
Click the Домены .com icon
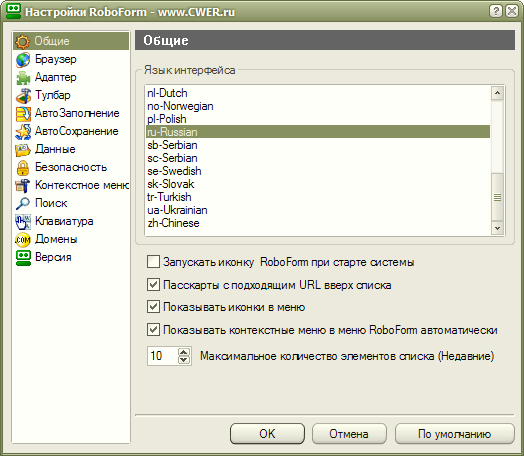click(23, 240)
